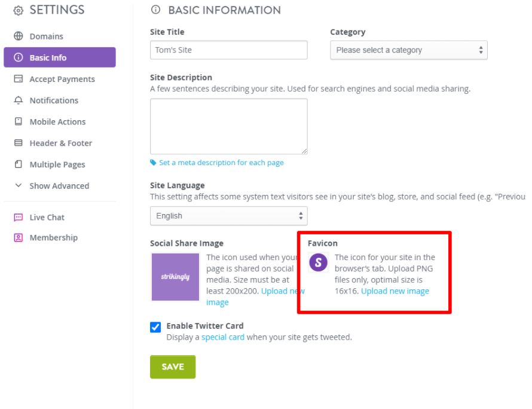Screen dimensions: 532x409
Task: Click the Live Chat bubble icon
Action: [19, 218]
